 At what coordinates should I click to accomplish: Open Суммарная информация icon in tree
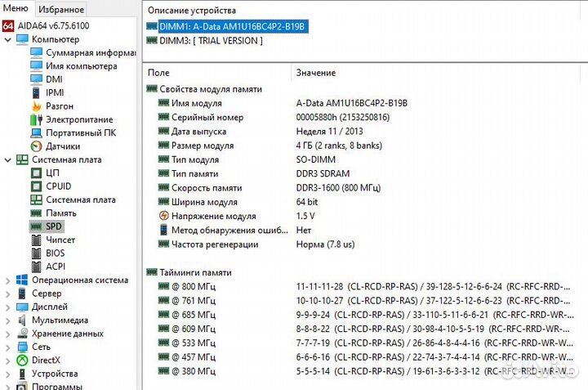pyautogui.click(x=36, y=52)
